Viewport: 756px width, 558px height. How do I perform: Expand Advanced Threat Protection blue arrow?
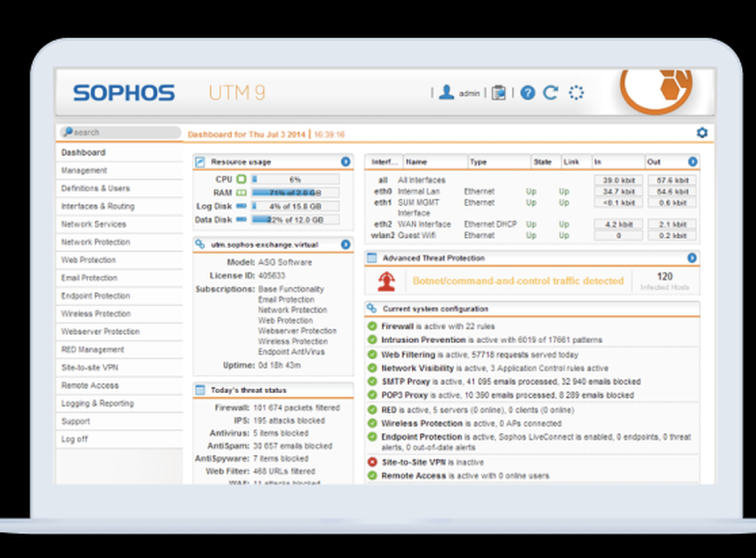[692, 258]
